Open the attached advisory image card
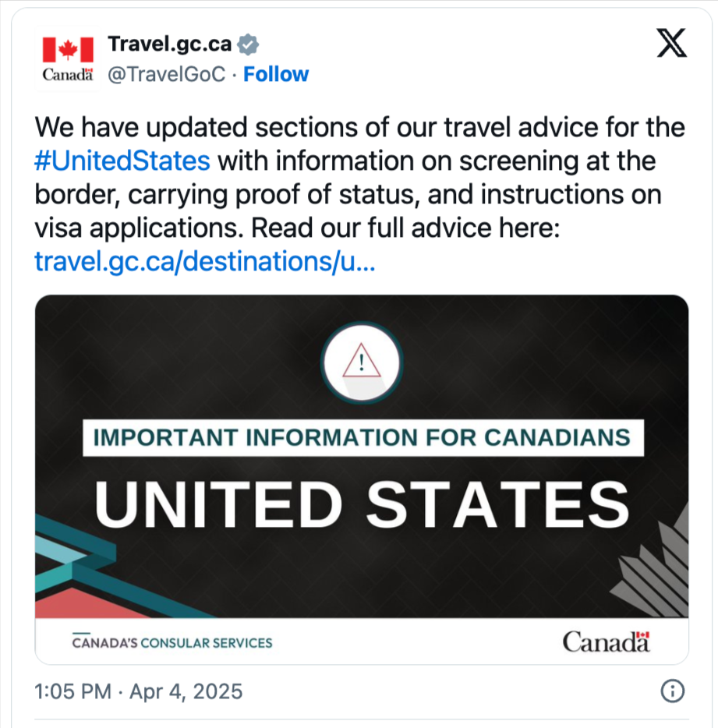 click(x=362, y=479)
